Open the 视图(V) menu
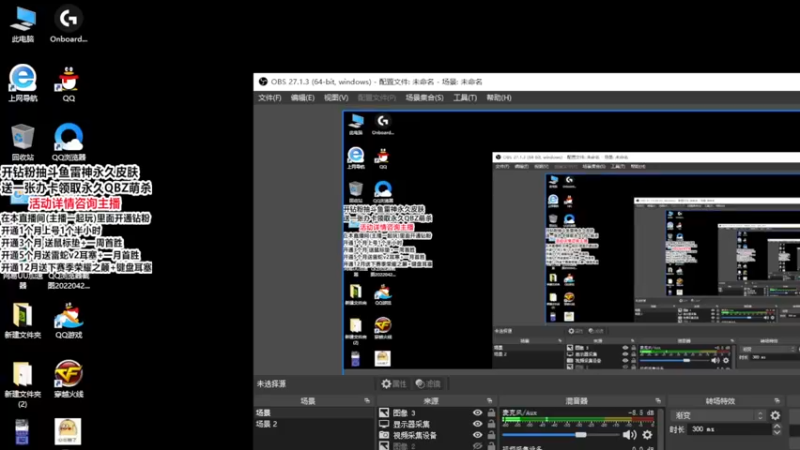 (336, 97)
